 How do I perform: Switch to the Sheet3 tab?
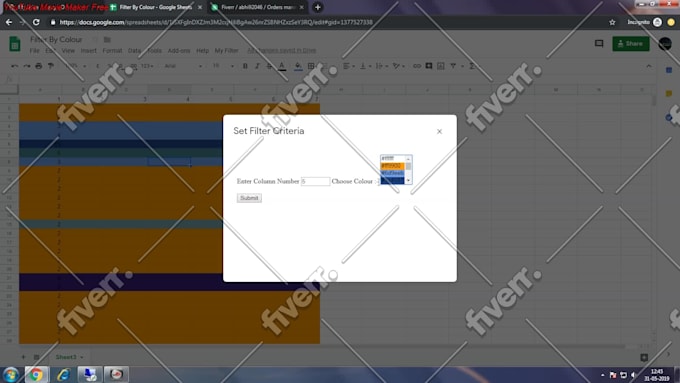click(69, 357)
